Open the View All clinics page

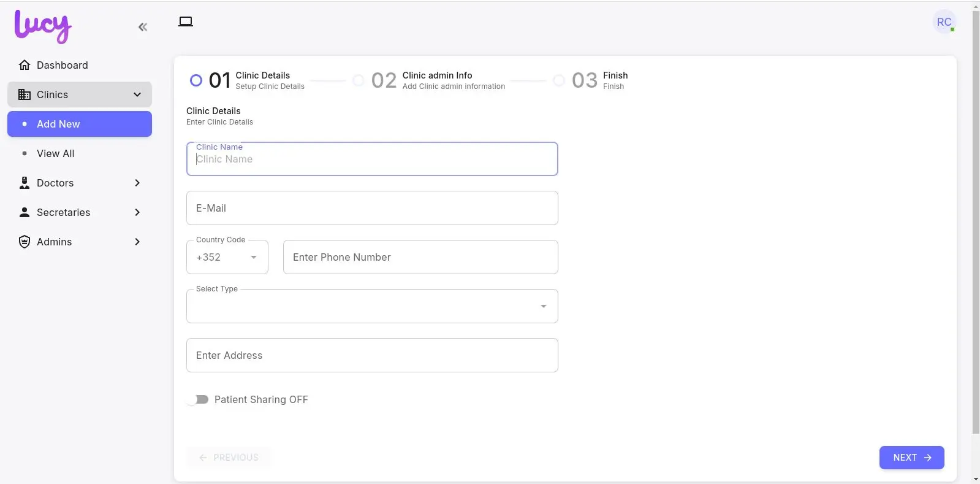(55, 153)
